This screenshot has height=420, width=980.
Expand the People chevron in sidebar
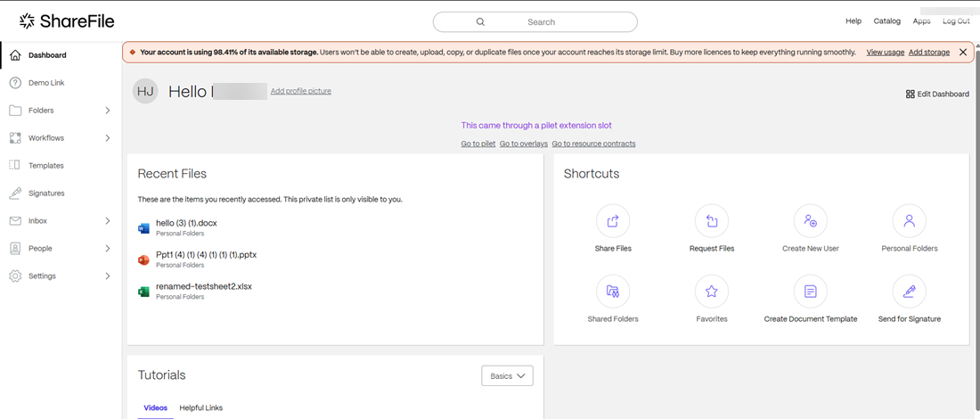tap(108, 249)
